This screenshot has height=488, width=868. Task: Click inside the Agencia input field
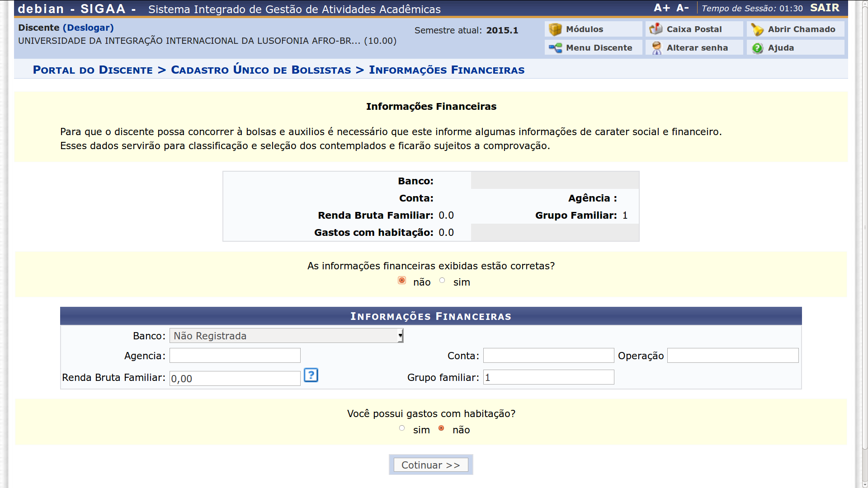point(235,356)
